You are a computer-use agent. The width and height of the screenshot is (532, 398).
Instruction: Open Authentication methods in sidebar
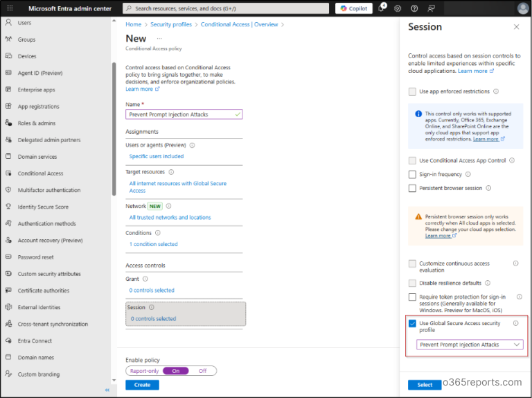point(47,223)
